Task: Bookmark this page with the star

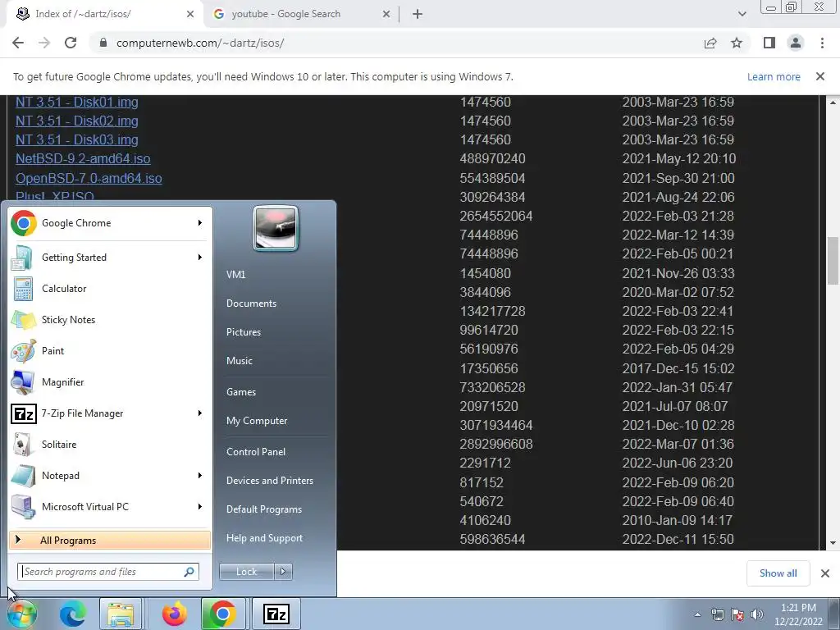Action: pyautogui.click(x=737, y=43)
